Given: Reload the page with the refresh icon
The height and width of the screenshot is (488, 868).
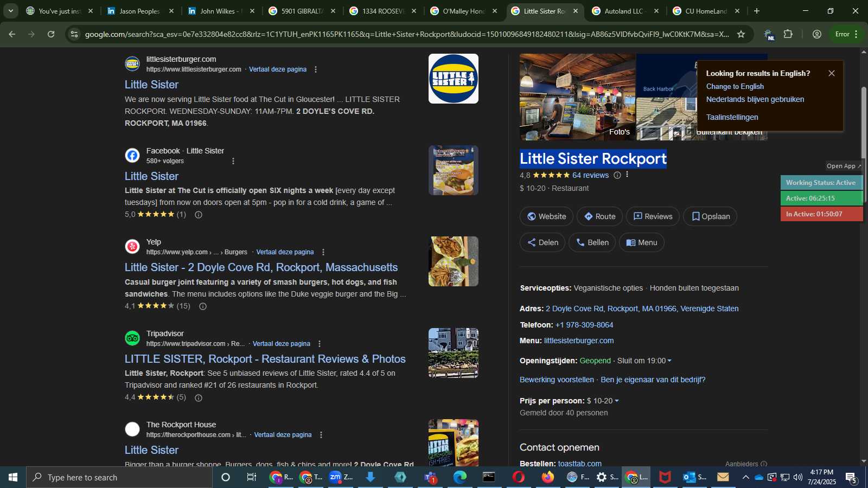Looking at the screenshot, I should pyautogui.click(x=51, y=34).
